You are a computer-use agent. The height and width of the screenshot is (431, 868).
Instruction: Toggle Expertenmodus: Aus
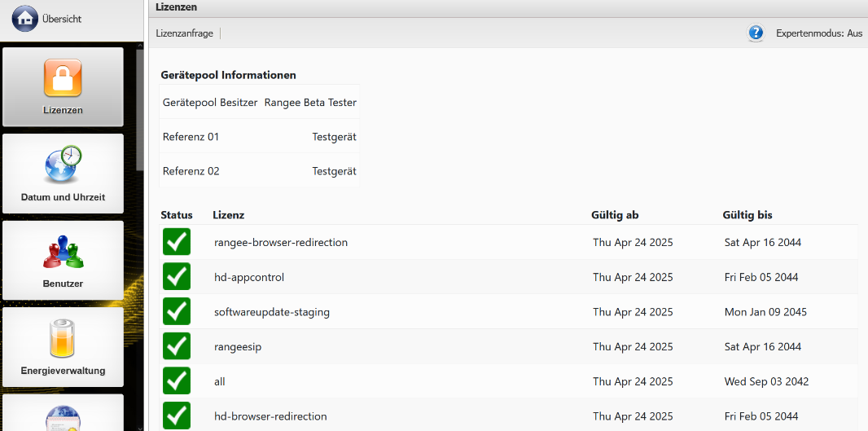pyautogui.click(x=818, y=33)
